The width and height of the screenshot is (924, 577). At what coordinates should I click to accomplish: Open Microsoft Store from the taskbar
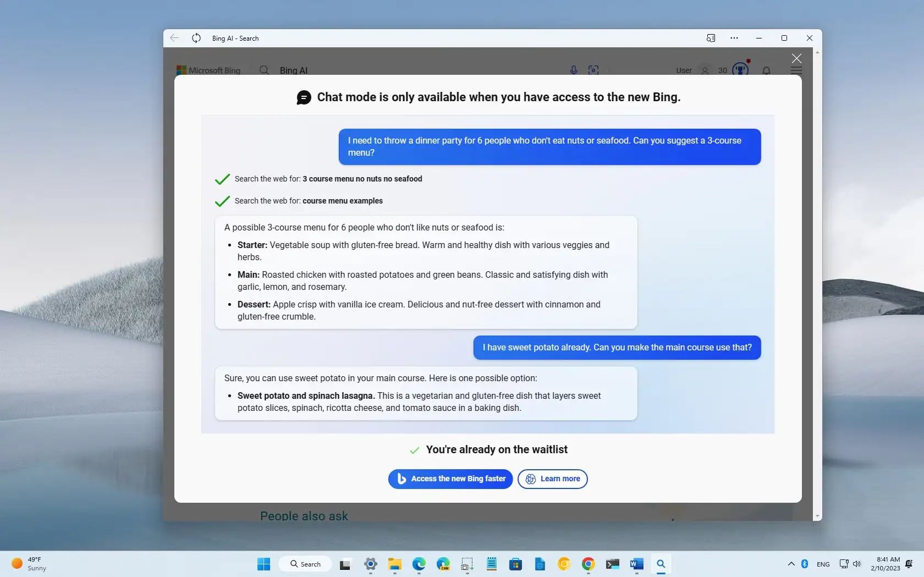tap(516, 564)
